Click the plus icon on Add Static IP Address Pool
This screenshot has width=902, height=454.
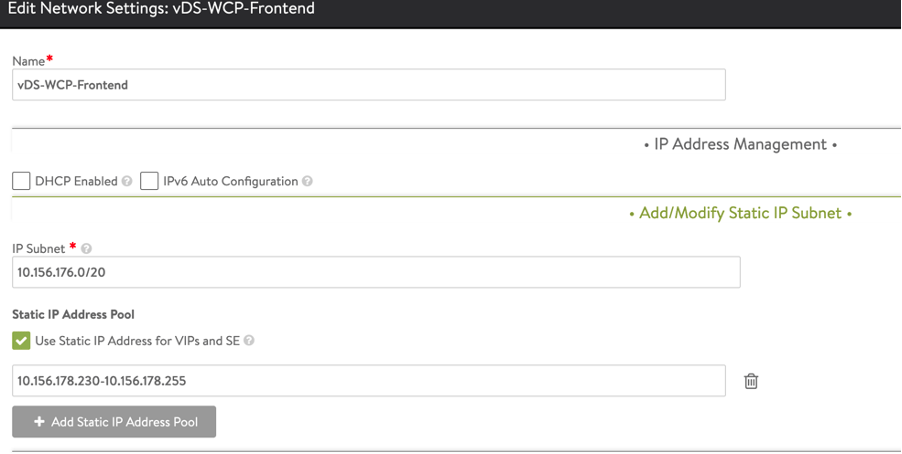click(40, 422)
